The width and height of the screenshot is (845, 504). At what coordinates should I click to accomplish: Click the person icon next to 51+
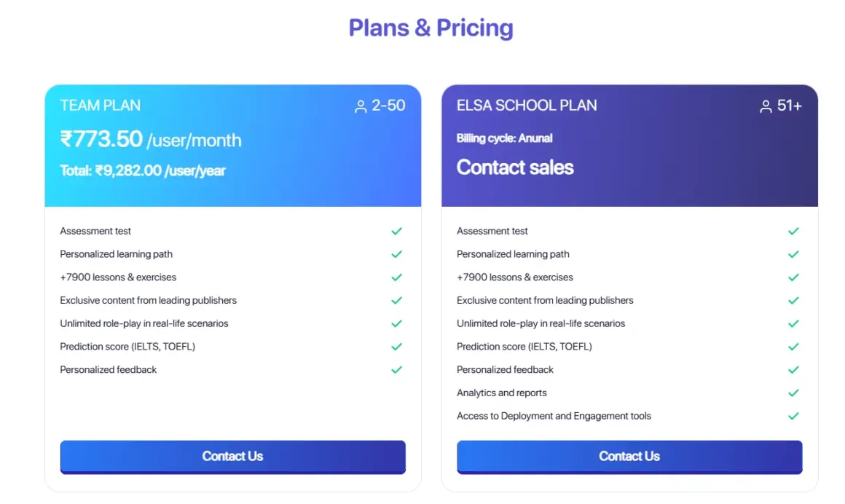pyautogui.click(x=764, y=106)
